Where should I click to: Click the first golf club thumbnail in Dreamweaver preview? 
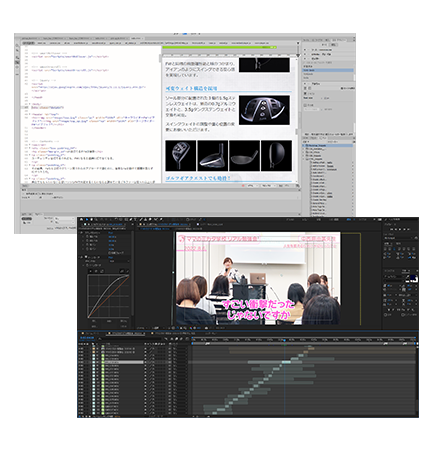[x=181, y=156]
